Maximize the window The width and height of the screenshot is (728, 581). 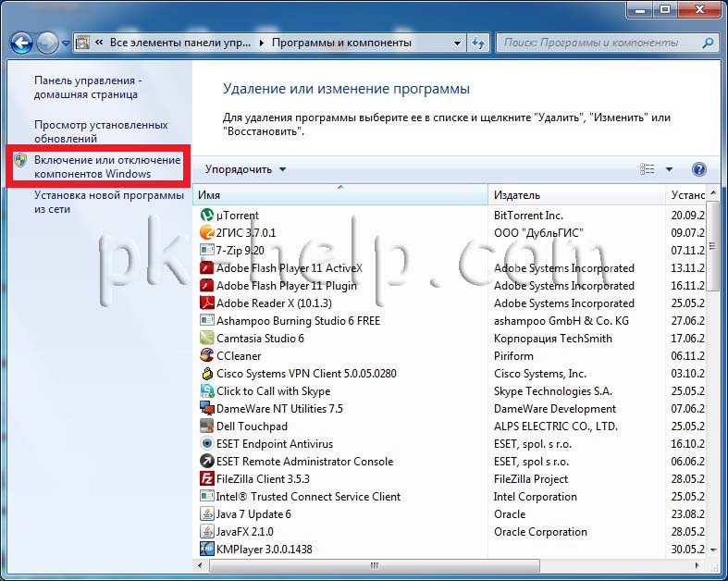tap(665, 9)
